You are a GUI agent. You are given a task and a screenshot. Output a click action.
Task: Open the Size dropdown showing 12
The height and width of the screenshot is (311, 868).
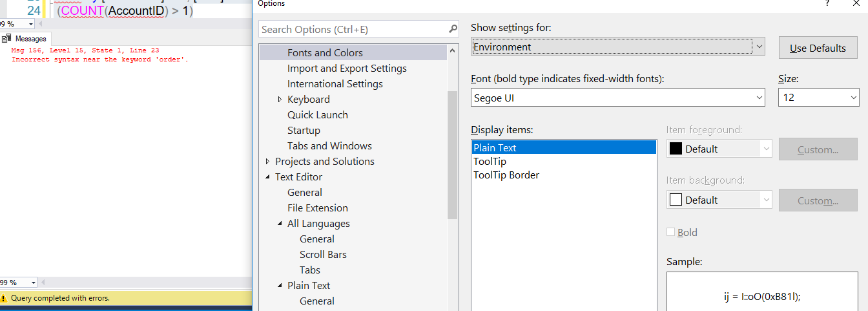pyautogui.click(x=853, y=98)
